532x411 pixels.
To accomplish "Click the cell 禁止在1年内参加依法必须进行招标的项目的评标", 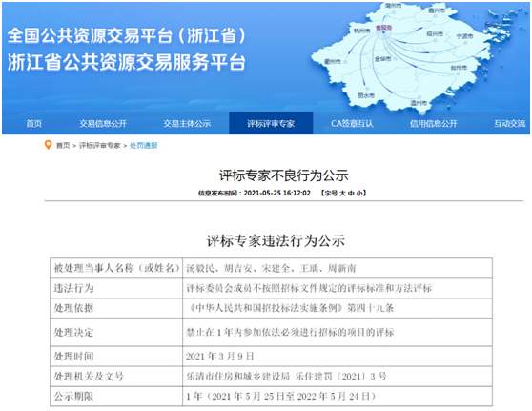I will tap(338, 332).
